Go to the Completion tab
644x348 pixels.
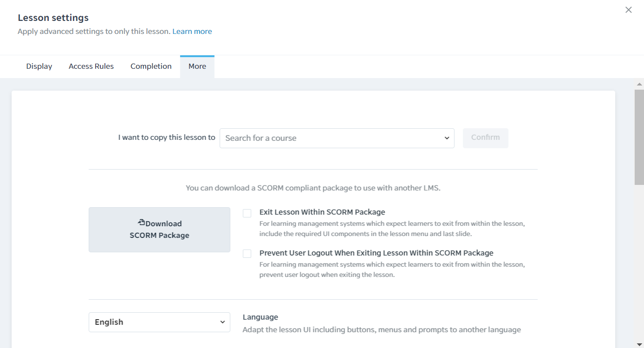[151, 66]
